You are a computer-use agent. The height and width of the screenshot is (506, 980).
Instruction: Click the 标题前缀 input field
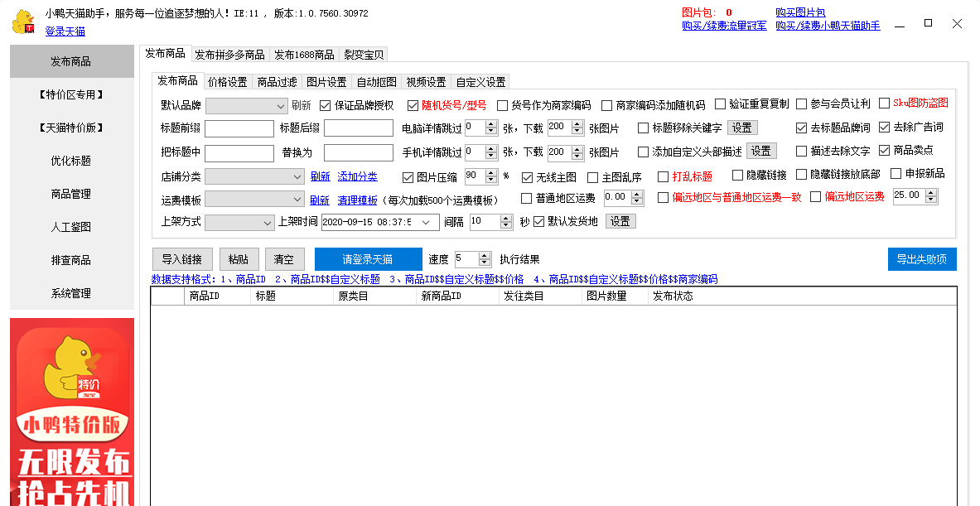tap(239, 128)
